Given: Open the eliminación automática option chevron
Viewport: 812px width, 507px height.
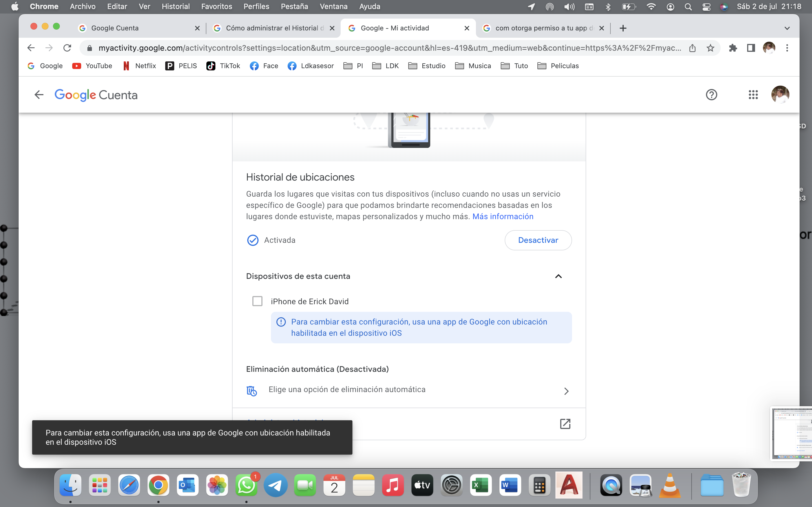Looking at the screenshot, I should click(x=566, y=391).
